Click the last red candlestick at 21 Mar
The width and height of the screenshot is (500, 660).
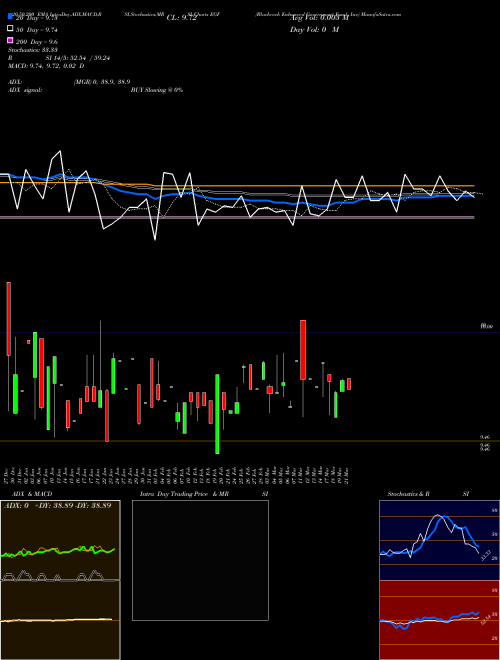(349, 384)
